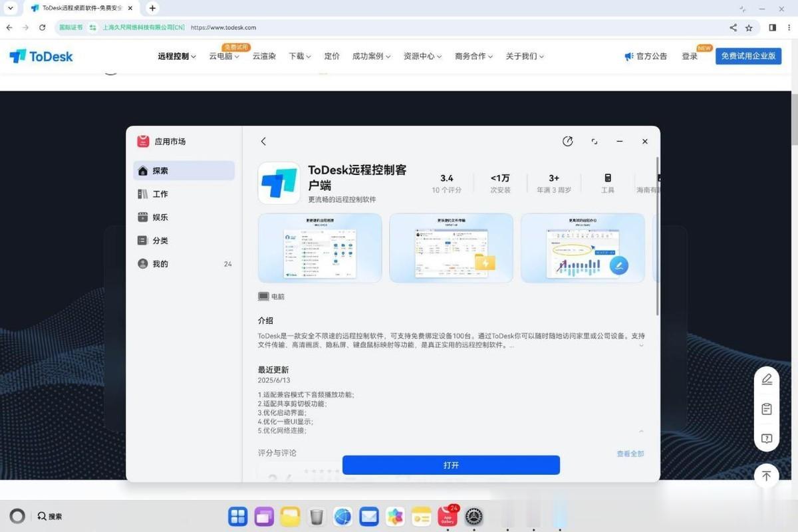Viewport: 798px width, 532px height.
Task: Click the 登录 link
Action: click(x=690, y=57)
